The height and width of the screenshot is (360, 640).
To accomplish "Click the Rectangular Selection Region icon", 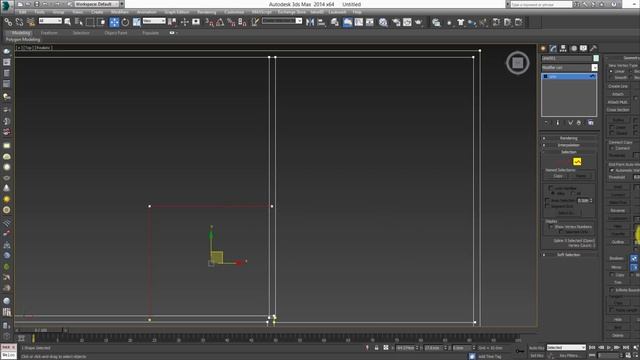I will 90,22.
